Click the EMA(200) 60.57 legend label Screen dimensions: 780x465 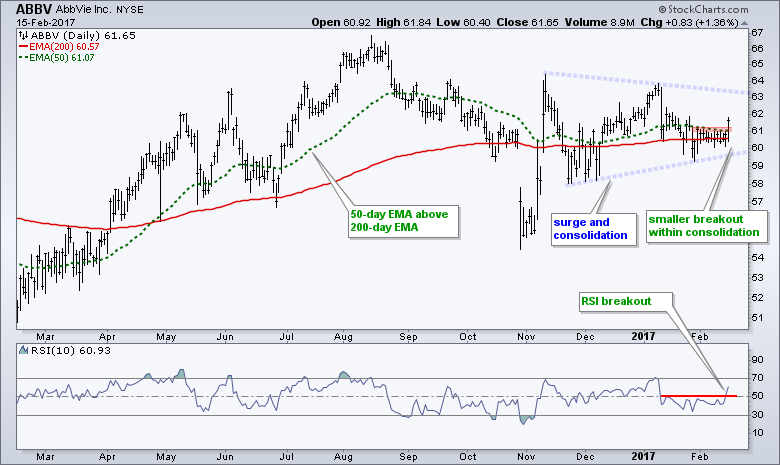[64, 46]
